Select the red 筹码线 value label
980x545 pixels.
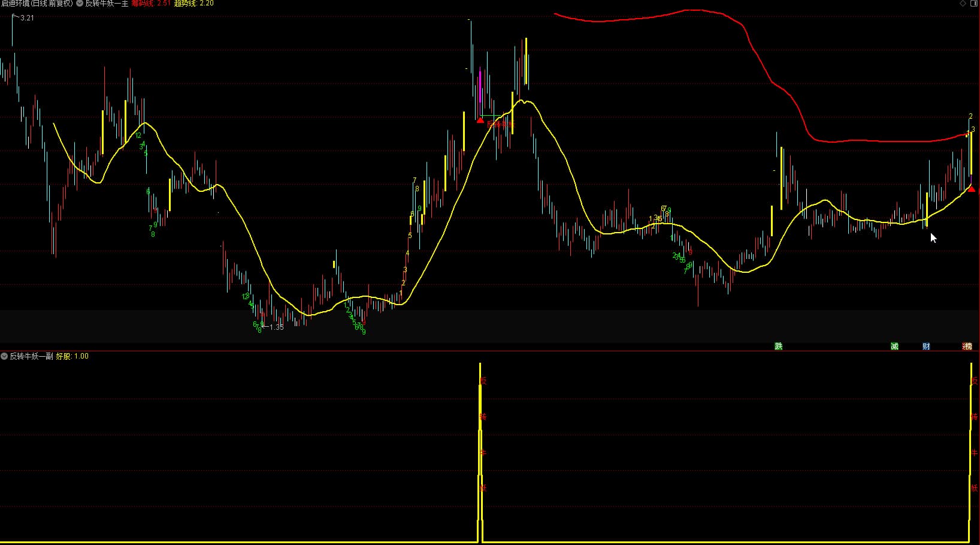151,4
